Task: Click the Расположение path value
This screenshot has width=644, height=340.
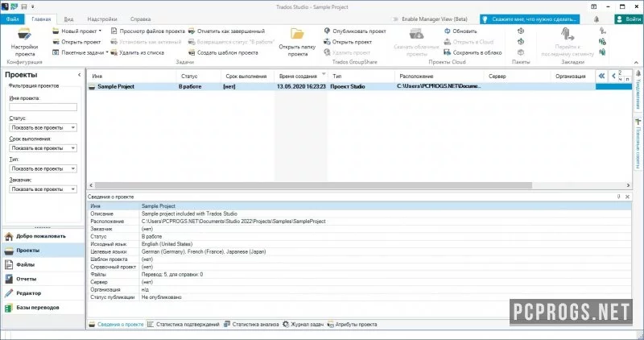Action: click(x=233, y=222)
